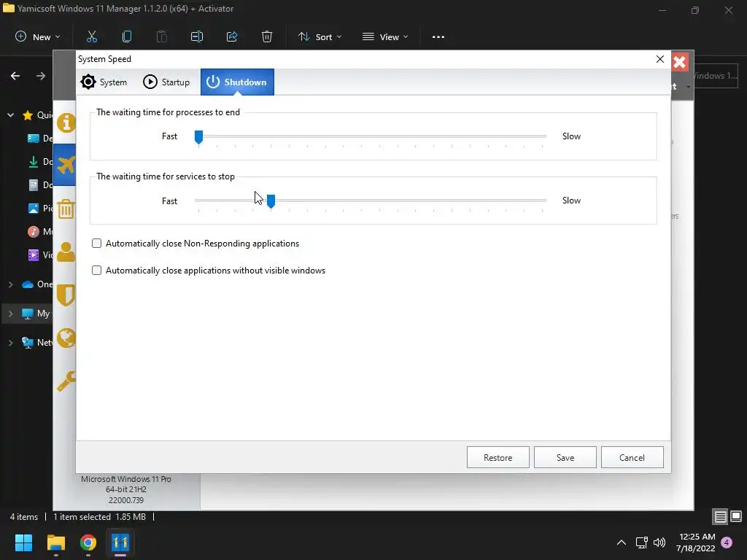Viewport: 747px width, 560px height.
Task: Select Videos in Explorer navigation pane
Action: pyautogui.click(x=40, y=254)
